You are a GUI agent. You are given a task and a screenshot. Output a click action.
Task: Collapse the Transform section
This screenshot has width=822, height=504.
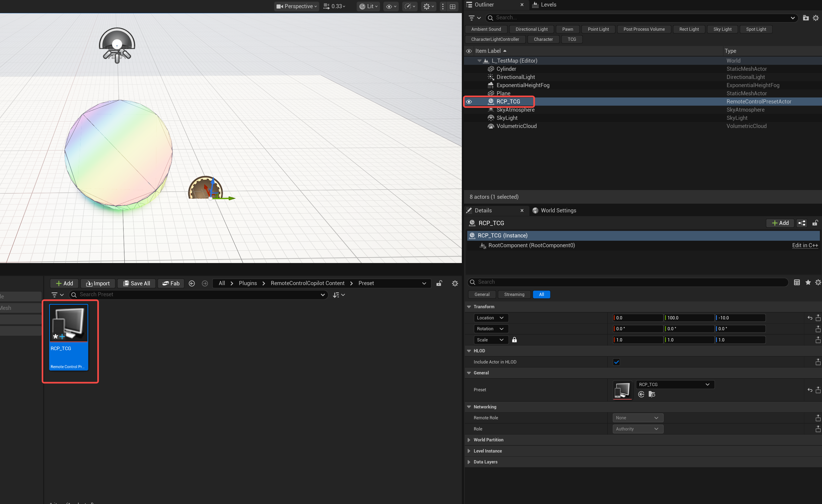click(469, 307)
